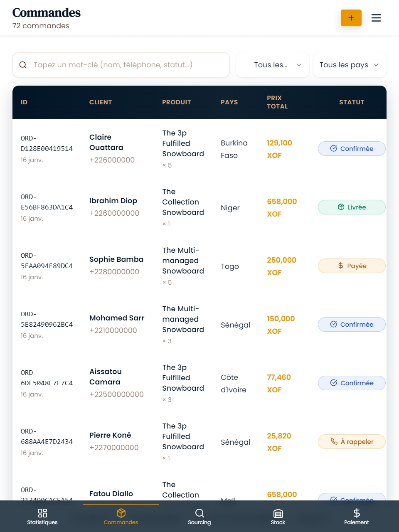Click client name Aissatou Camara
The image size is (399, 532).
[105, 377]
